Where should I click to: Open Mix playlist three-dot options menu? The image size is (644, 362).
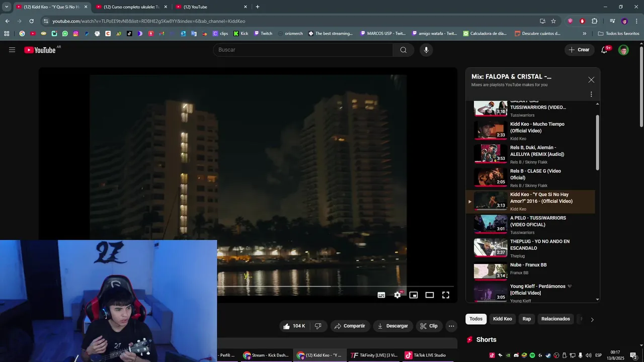coord(591,94)
